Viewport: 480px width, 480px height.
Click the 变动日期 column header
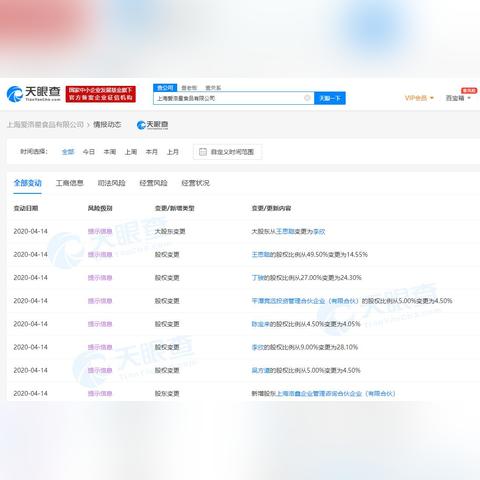pyautogui.click(x=26, y=208)
